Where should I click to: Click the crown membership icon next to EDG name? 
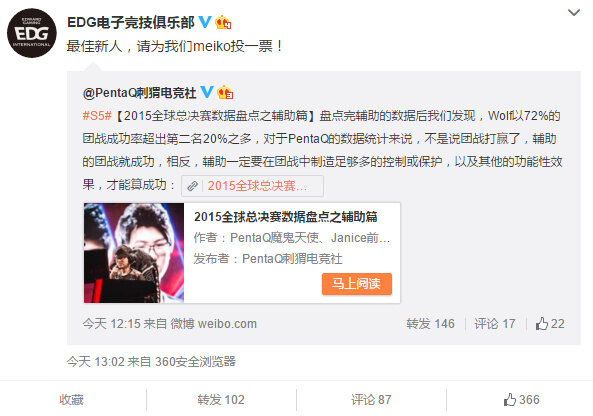click(223, 22)
